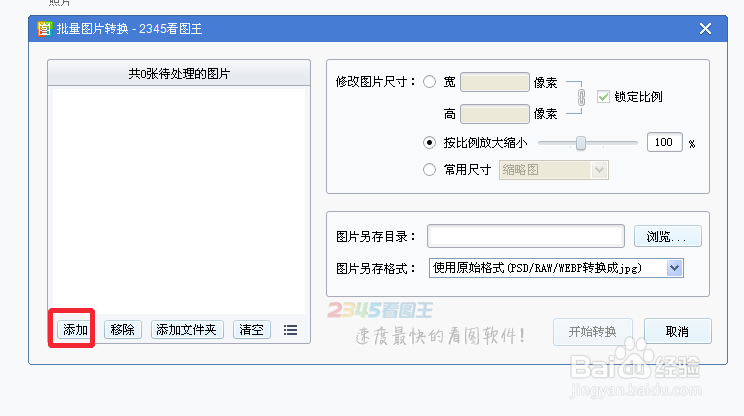Click the save directory (图片另存目录) text field
The width and height of the screenshot is (744, 416).
526,236
